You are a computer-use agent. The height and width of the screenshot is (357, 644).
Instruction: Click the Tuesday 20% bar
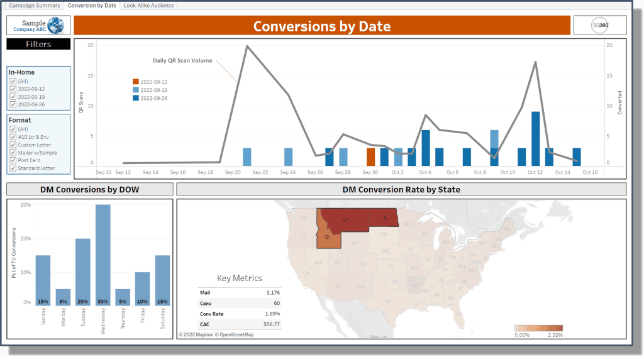[x=82, y=272]
